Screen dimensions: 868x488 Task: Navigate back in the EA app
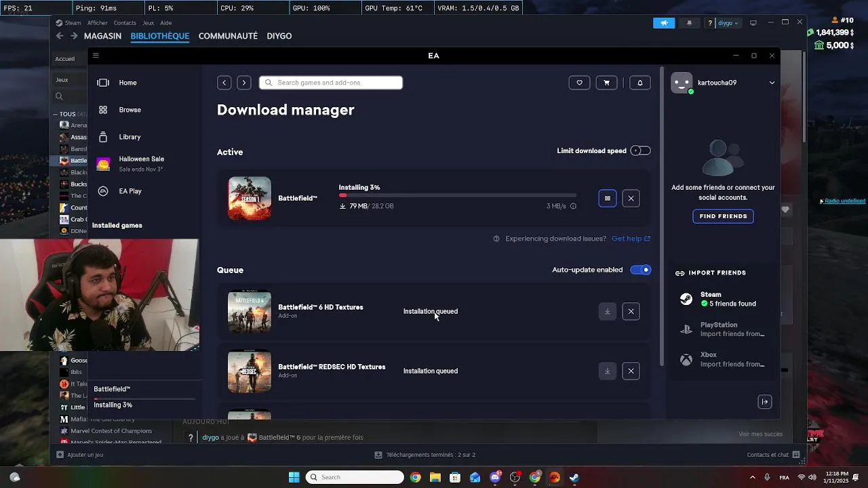(224, 83)
